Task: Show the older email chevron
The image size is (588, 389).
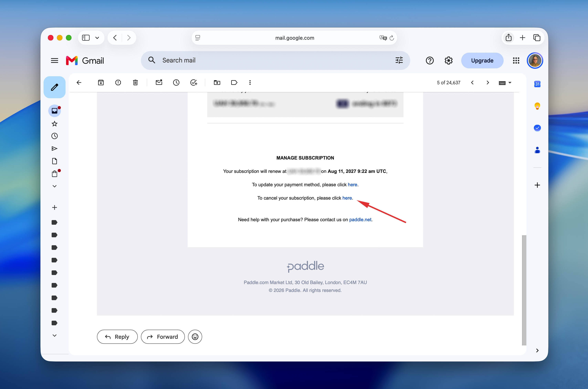Action: 488,83
